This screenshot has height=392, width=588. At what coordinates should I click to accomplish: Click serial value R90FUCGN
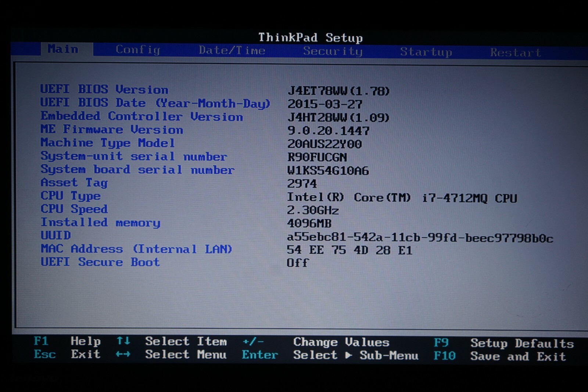(317, 157)
